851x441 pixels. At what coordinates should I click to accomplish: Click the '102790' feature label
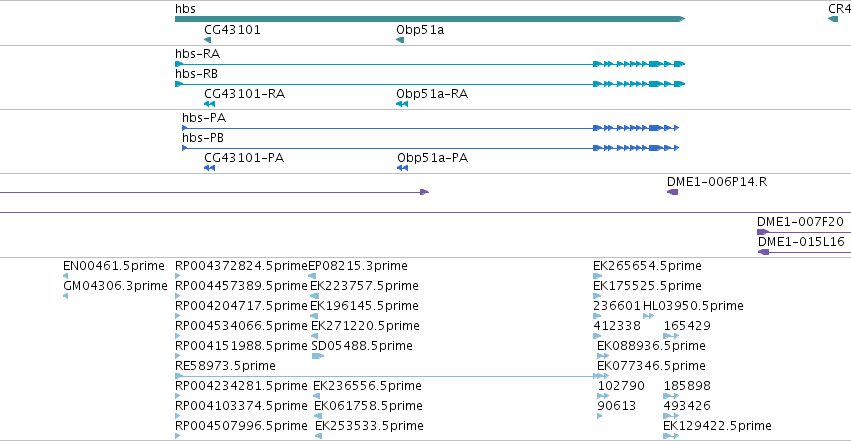point(621,386)
